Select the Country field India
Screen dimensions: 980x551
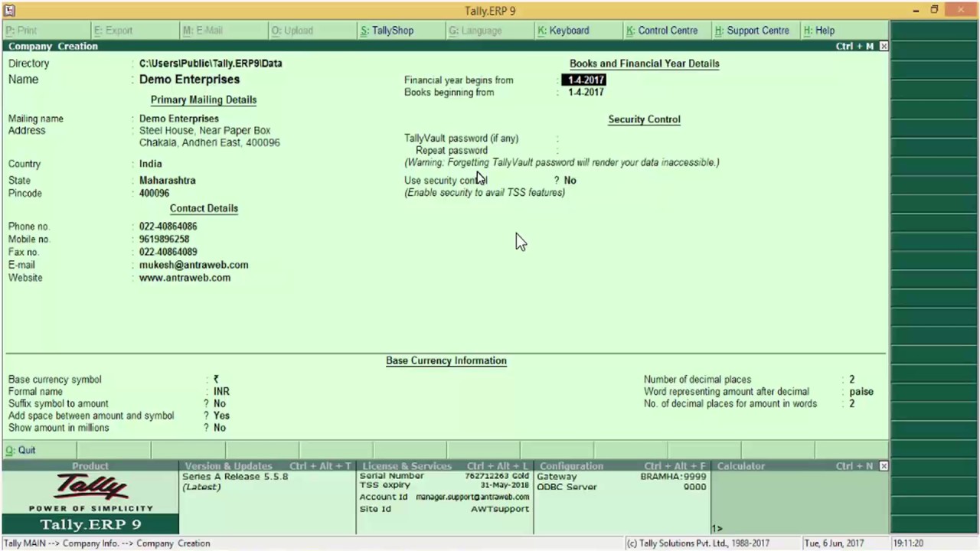[x=150, y=164]
